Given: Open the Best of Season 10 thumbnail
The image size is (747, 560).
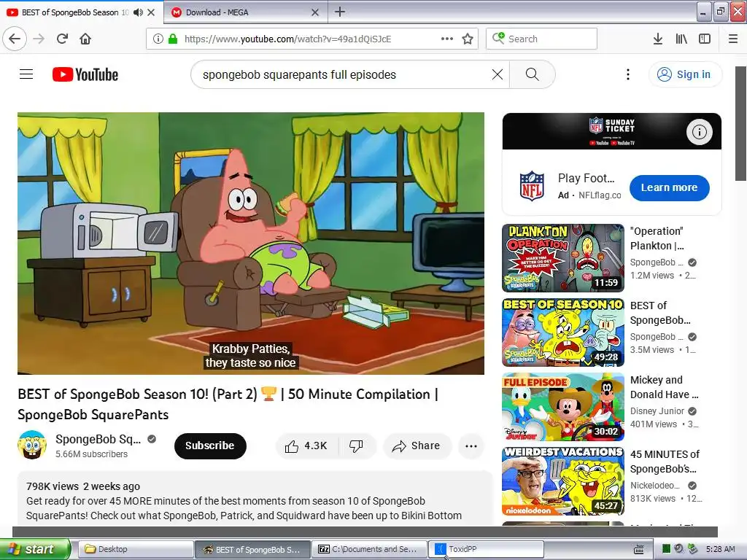Looking at the screenshot, I should 563,332.
